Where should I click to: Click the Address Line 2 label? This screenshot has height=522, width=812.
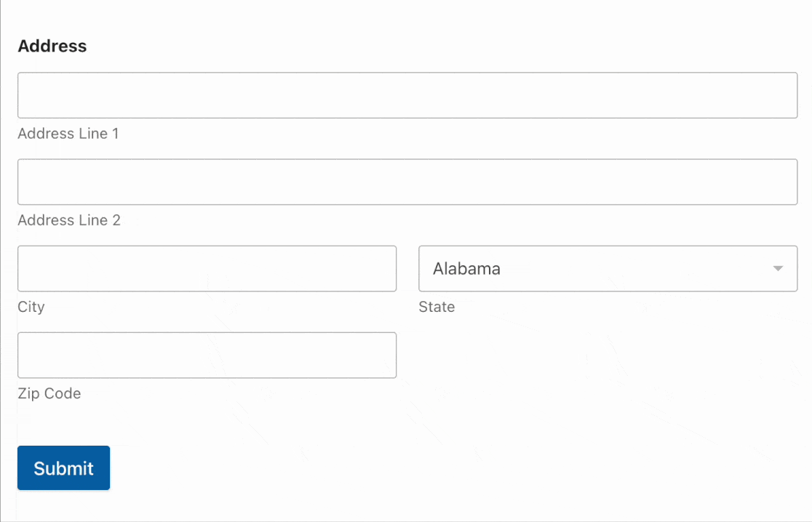pos(69,220)
